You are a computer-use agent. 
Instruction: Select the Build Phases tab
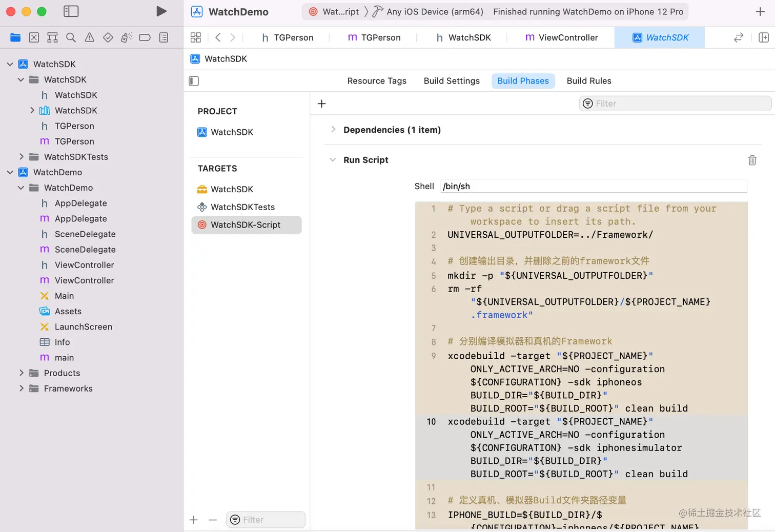(x=523, y=81)
